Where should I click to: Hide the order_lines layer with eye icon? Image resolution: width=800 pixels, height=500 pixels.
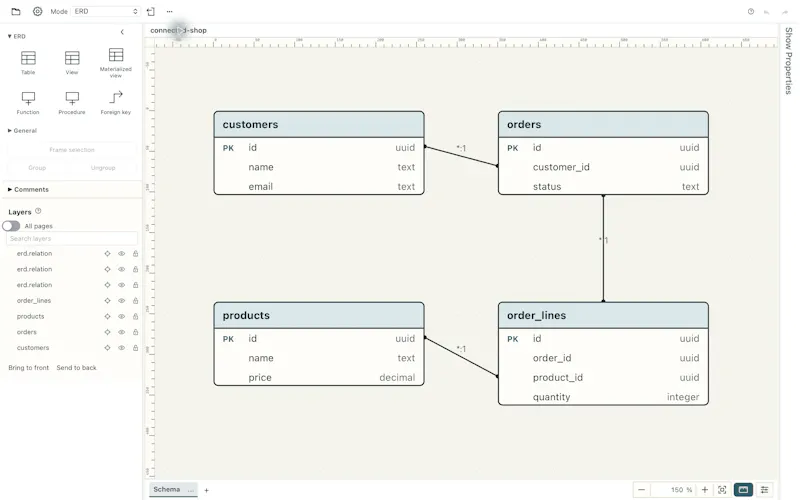[121, 301]
